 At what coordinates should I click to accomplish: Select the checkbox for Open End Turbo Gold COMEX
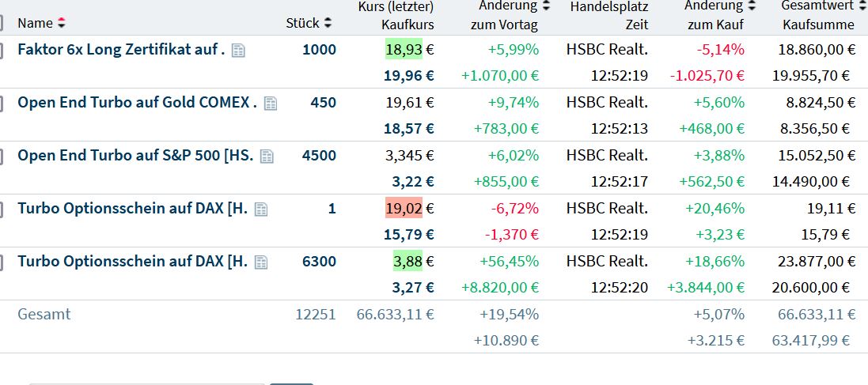[2, 103]
